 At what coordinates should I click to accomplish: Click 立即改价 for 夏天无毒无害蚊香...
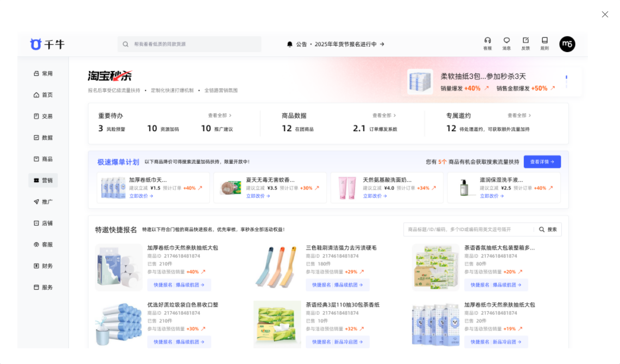258,196
